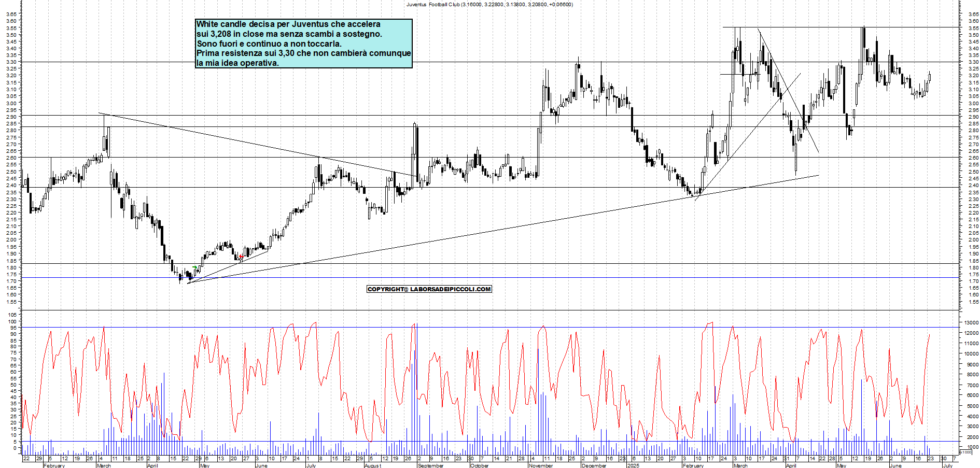Click the '5000' volume axis label
This screenshot has height=468, width=980.
pyautogui.click(x=973, y=406)
